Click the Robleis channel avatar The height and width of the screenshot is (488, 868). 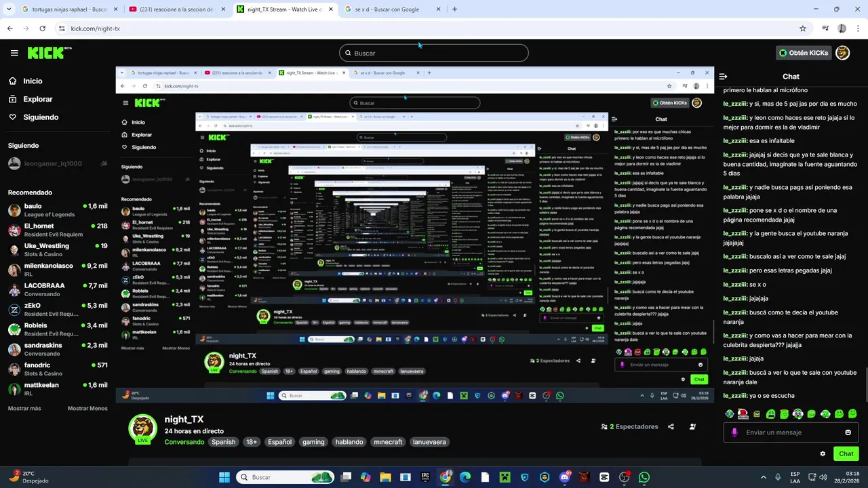(x=14, y=329)
